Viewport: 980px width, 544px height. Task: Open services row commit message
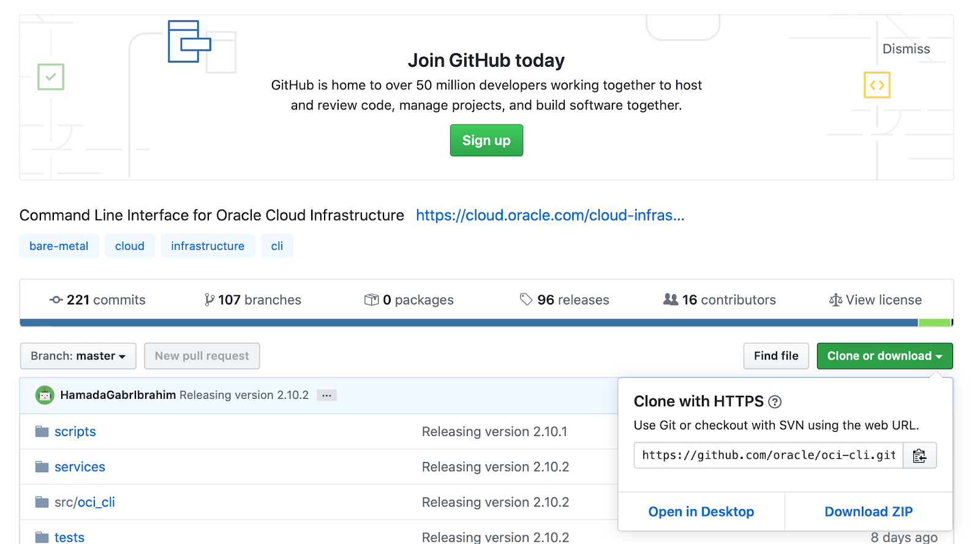[496, 467]
